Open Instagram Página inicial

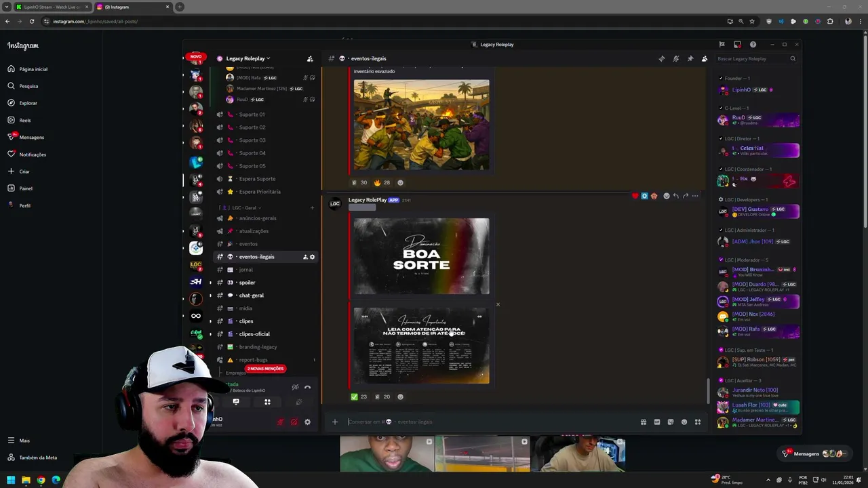(x=27, y=69)
